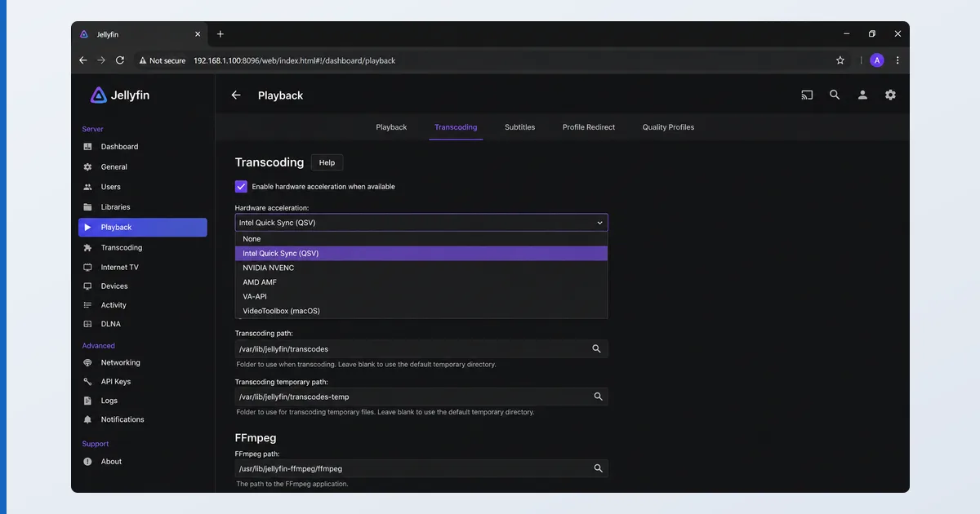Switch to Quality Profiles tab

click(668, 127)
